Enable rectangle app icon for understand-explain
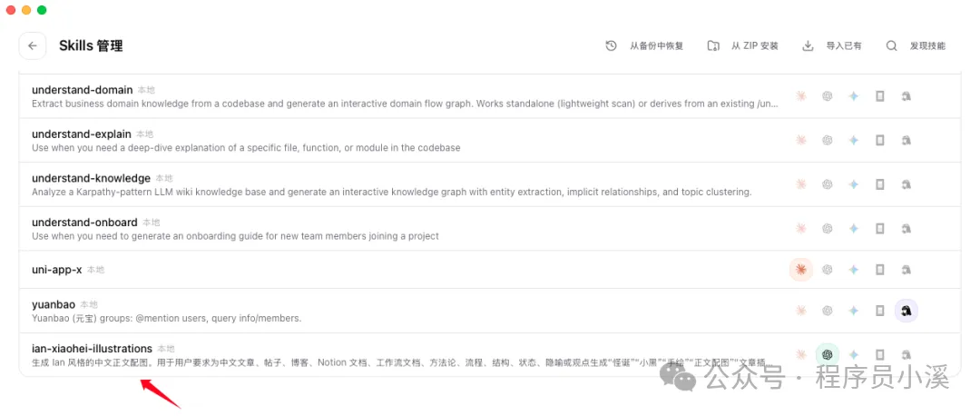This screenshot has height=416, width=980. point(880,141)
